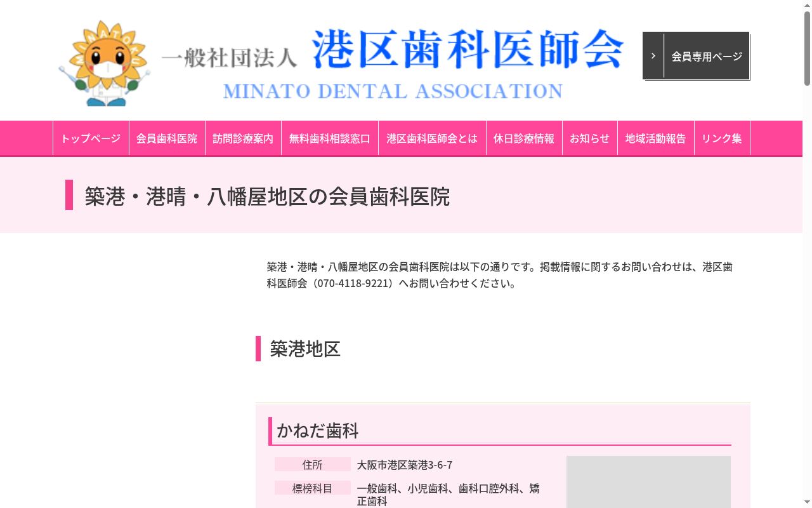
Task: Select お知らせ menu item
Action: click(x=590, y=138)
